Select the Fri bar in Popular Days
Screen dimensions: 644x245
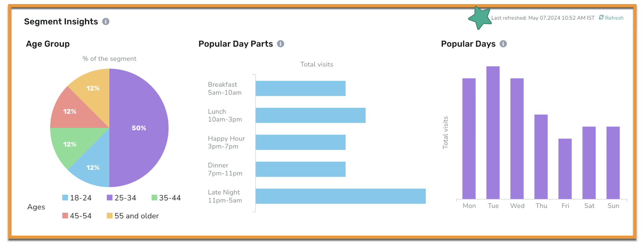pyautogui.click(x=565, y=169)
